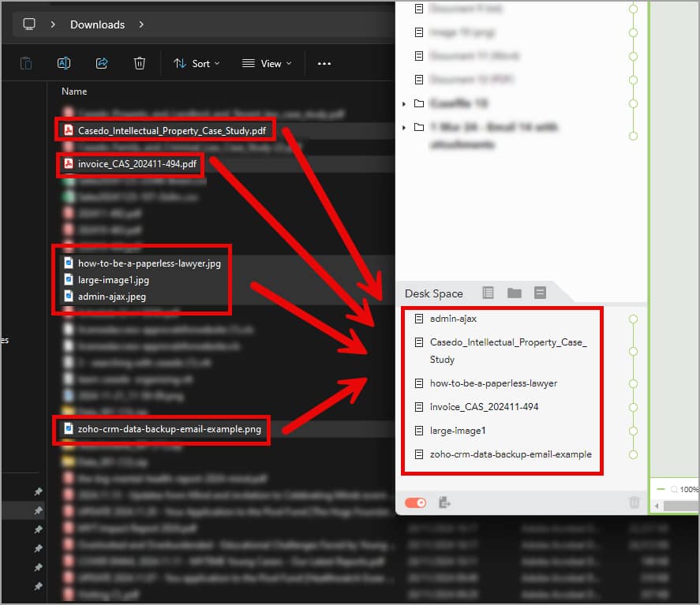
Task: Click the document icon beside Desk Space's invoice_CAS_202411-494
Action: (x=419, y=407)
